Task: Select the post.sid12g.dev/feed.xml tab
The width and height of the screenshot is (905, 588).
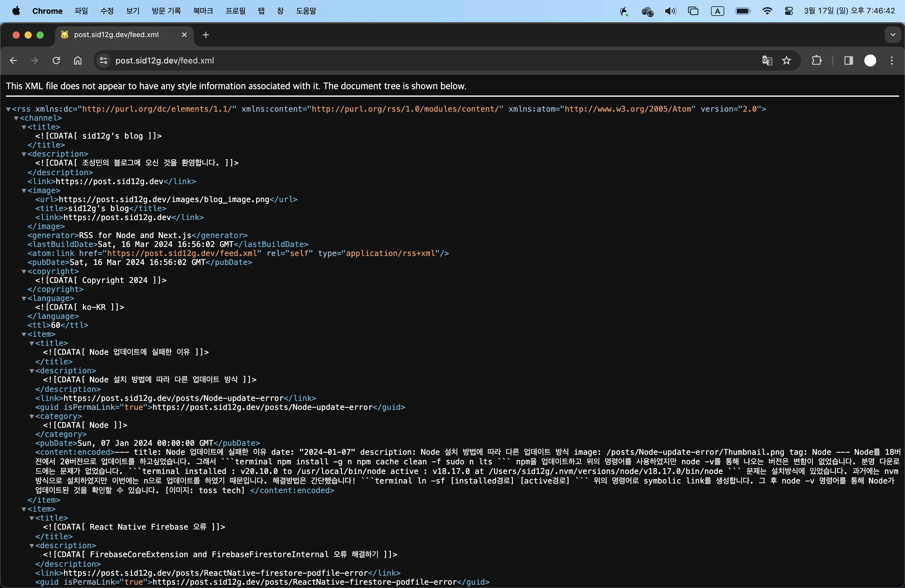Action: coord(116,35)
